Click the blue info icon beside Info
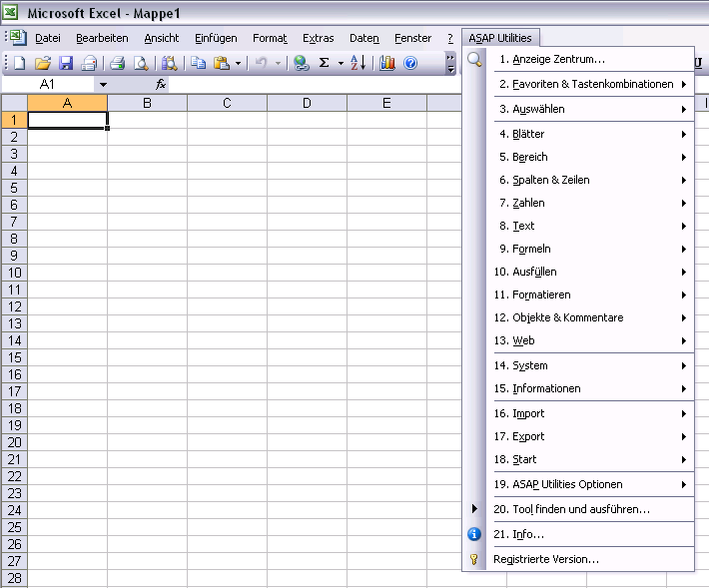Screen dimensions: 709x588 tap(474, 534)
